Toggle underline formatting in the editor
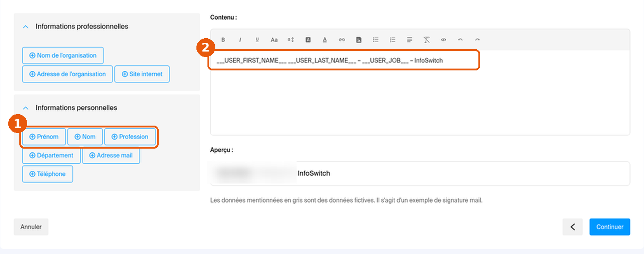Viewport: 644px width, 254px height. (x=257, y=40)
